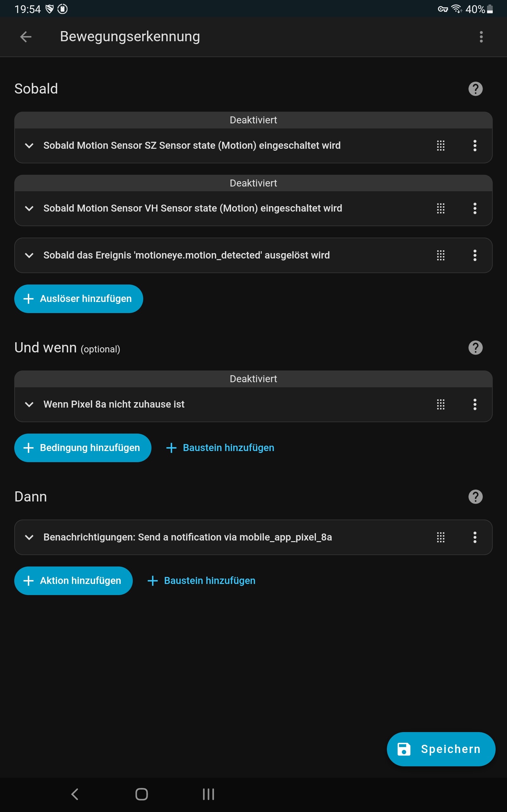Screen dimensions: 507x812
Task: Open options menu for Motion Sensor SZ trigger
Action: coord(475,146)
